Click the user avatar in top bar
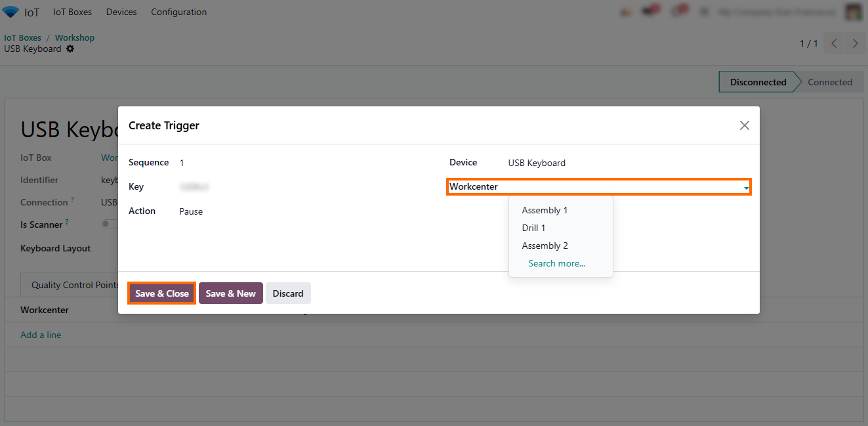The height and width of the screenshot is (426, 868). [853, 12]
